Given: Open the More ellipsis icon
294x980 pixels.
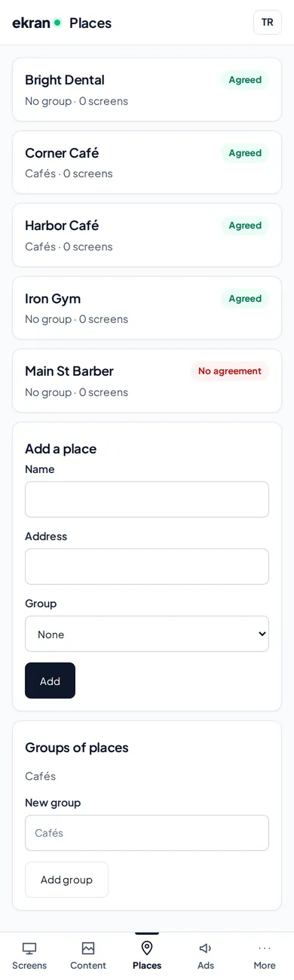Looking at the screenshot, I should point(265,948).
